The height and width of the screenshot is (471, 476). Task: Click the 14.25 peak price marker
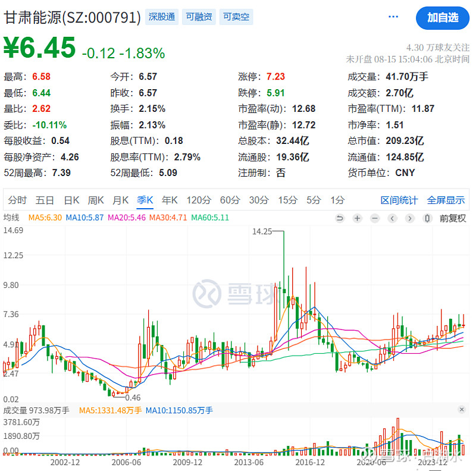(x=262, y=231)
